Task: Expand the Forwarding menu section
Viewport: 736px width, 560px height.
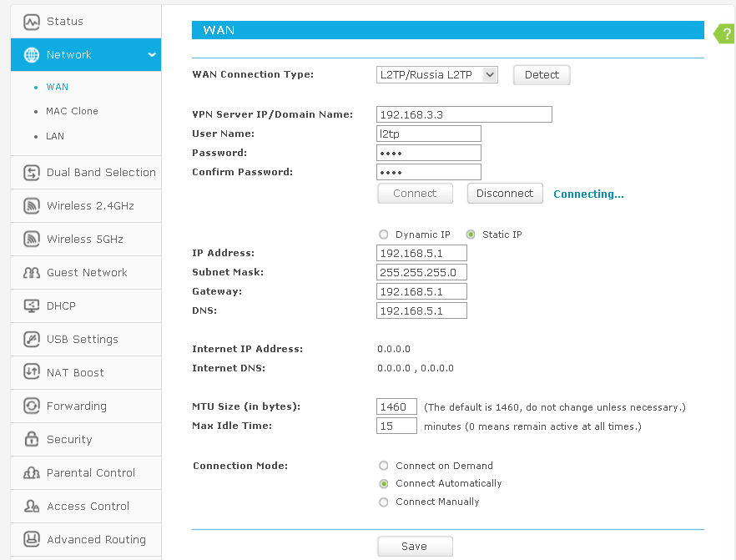Action: pyautogui.click(x=77, y=406)
